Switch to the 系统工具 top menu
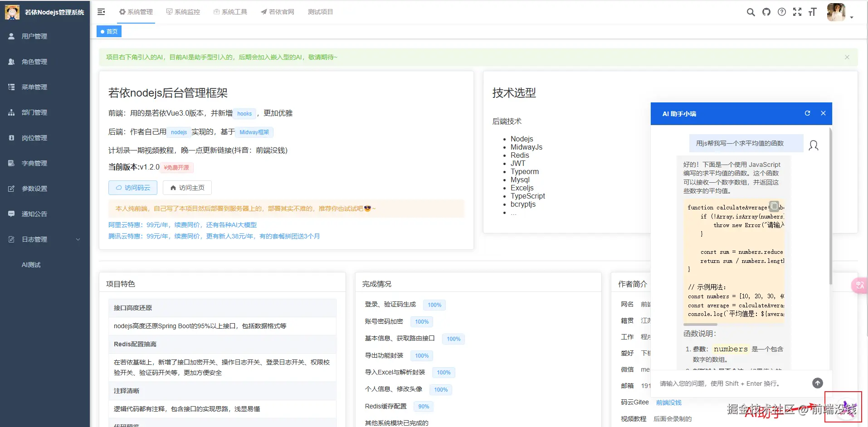The width and height of the screenshot is (868, 427). click(230, 12)
